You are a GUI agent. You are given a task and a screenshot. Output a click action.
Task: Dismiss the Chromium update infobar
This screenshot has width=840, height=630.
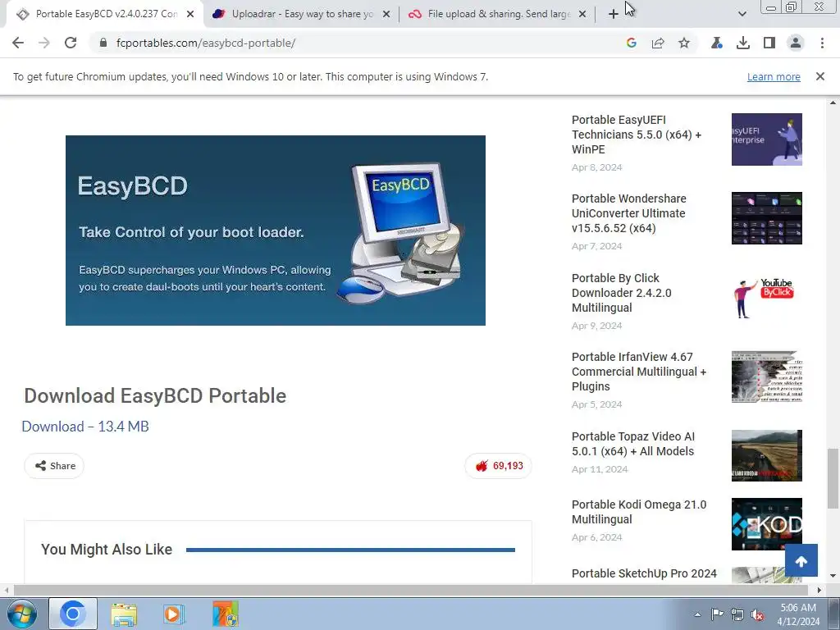click(x=820, y=76)
